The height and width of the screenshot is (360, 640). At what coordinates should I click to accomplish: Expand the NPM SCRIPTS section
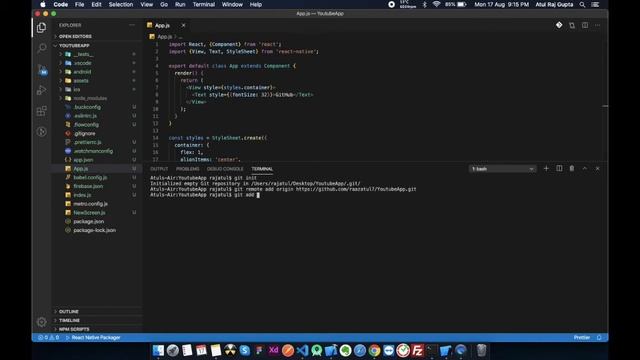[x=74, y=329]
